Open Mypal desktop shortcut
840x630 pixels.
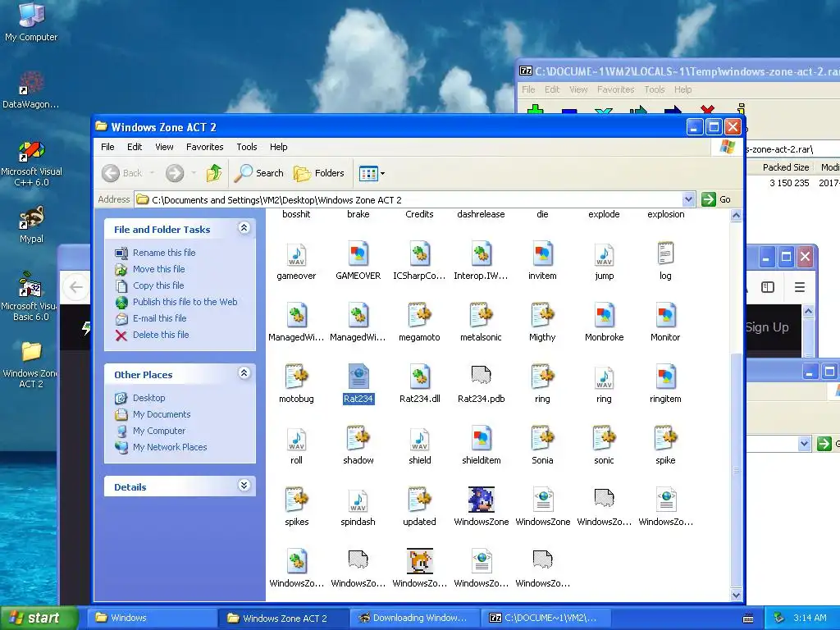pos(31,225)
